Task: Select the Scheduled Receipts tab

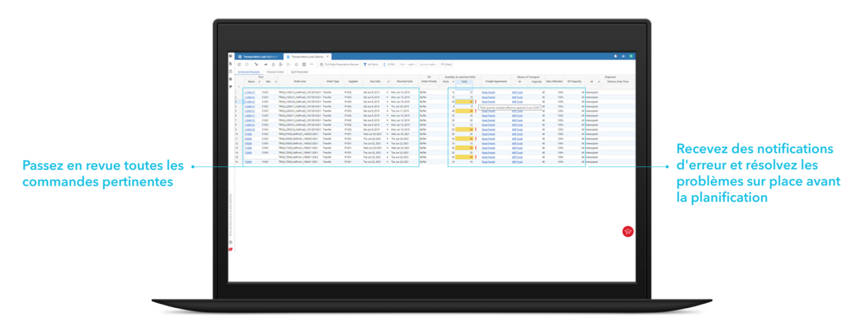Action: point(248,71)
